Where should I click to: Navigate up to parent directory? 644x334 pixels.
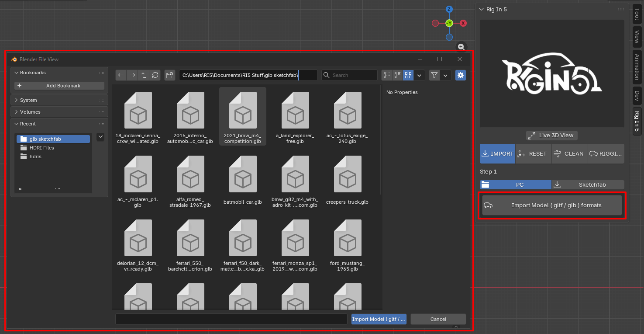pyautogui.click(x=144, y=75)
